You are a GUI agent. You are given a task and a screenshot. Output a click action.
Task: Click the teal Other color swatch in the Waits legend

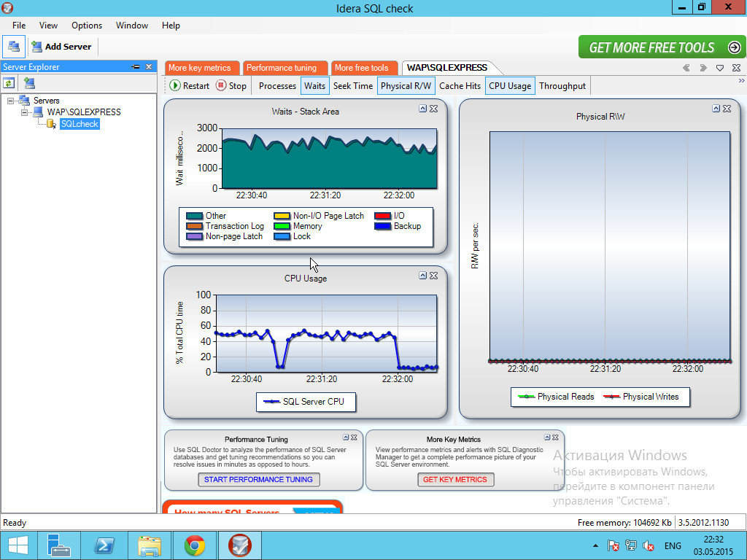click(x=193, y=216)
